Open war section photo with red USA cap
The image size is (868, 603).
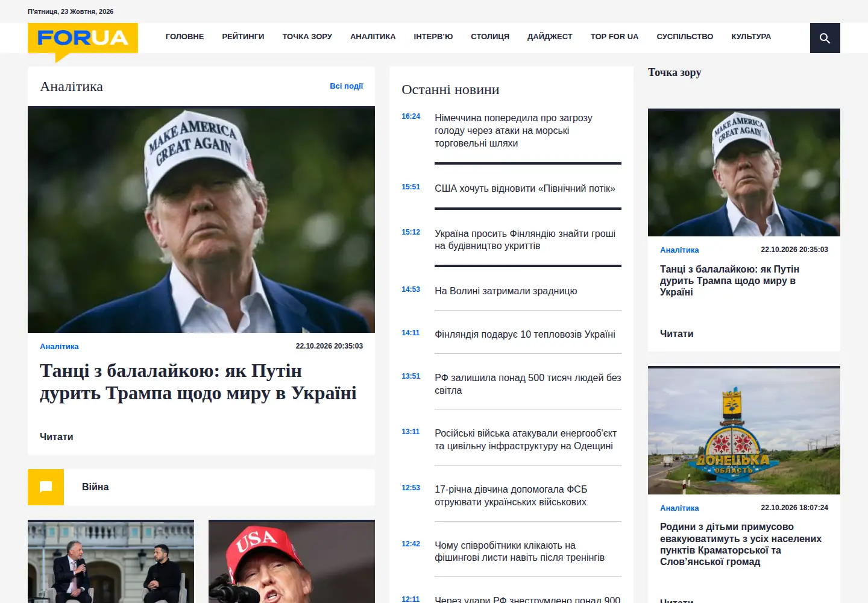292,562
